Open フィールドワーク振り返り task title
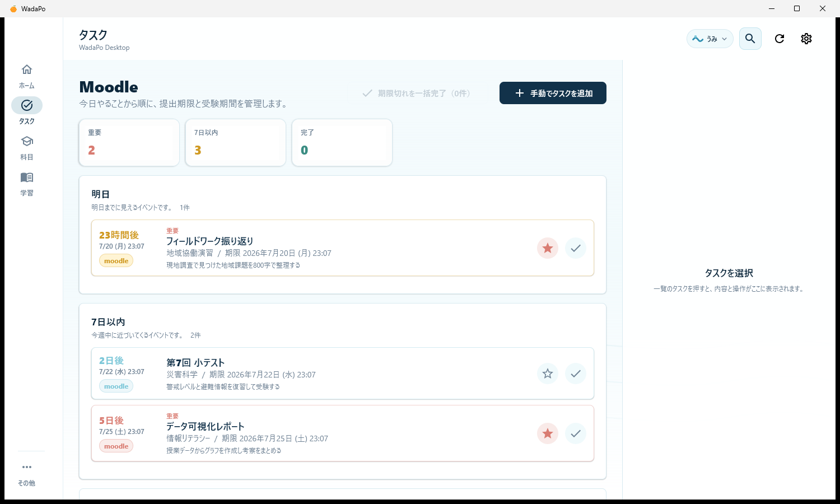Screen dimensions: 840x504 pyautogui.click(x=210, y=241)
